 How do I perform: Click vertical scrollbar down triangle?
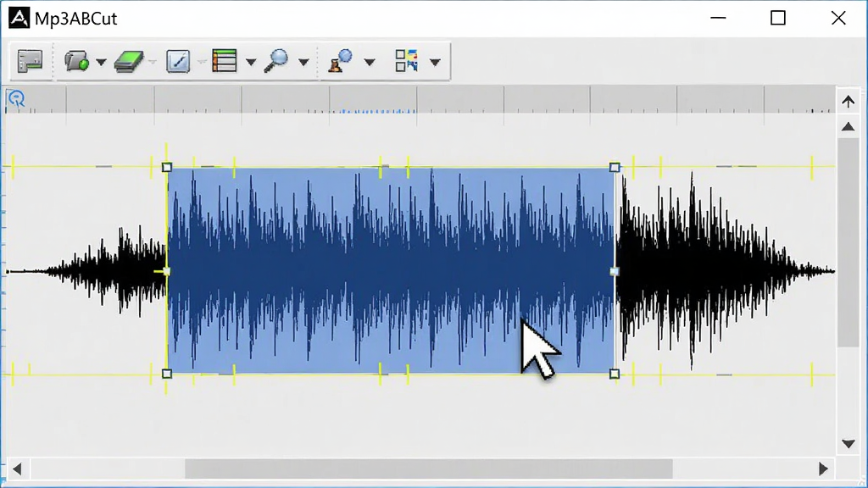(x=848, y=444)
